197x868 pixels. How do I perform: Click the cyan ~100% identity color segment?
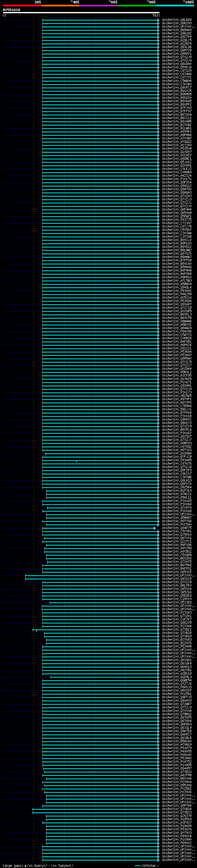(175, 6)
